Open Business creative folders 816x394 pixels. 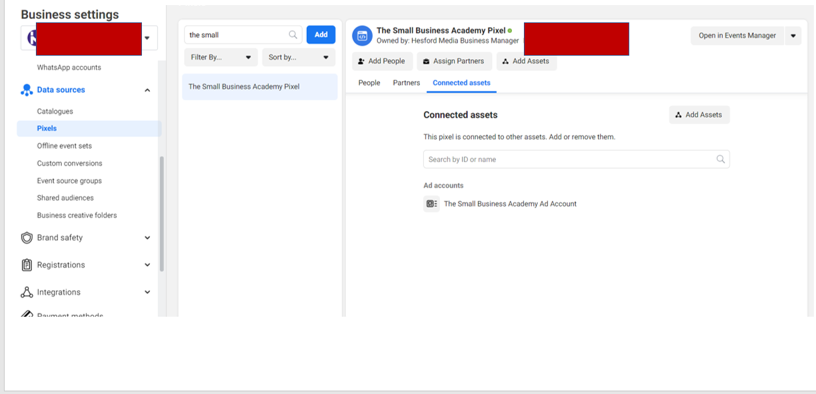(77, 215)
